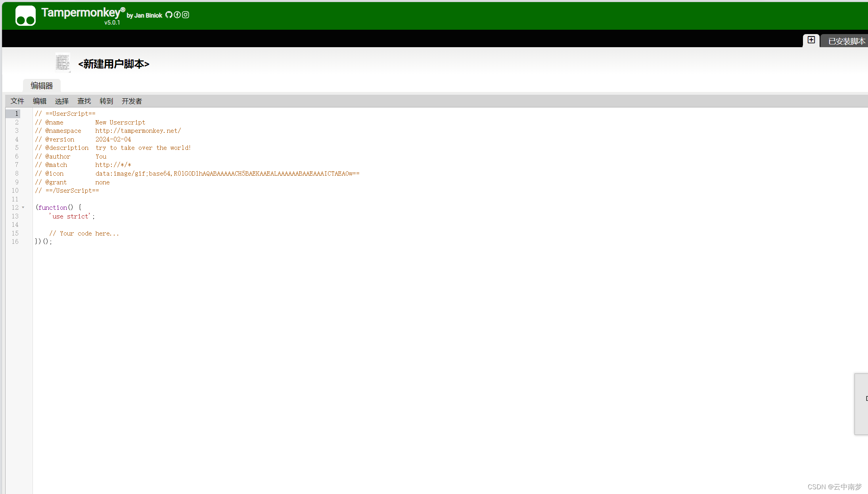The width and height of the screenshot is (868, 494).
Task: Click the @match http://*/* line
Action: pos(113,165)
